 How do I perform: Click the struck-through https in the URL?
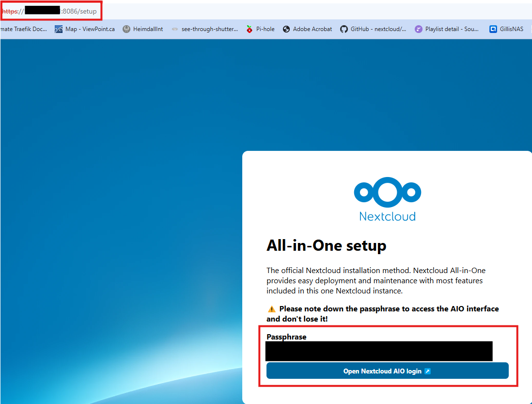click(x=10, y=11)
